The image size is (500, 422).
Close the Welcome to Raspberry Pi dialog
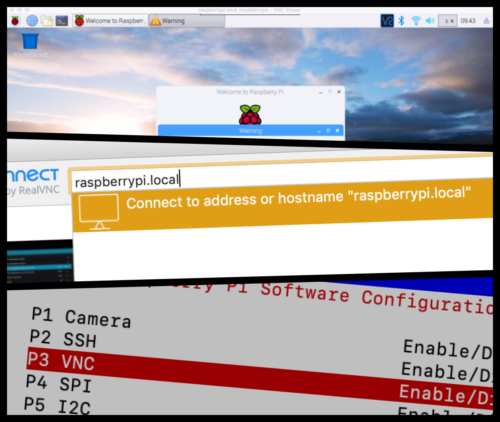(339, 92)
